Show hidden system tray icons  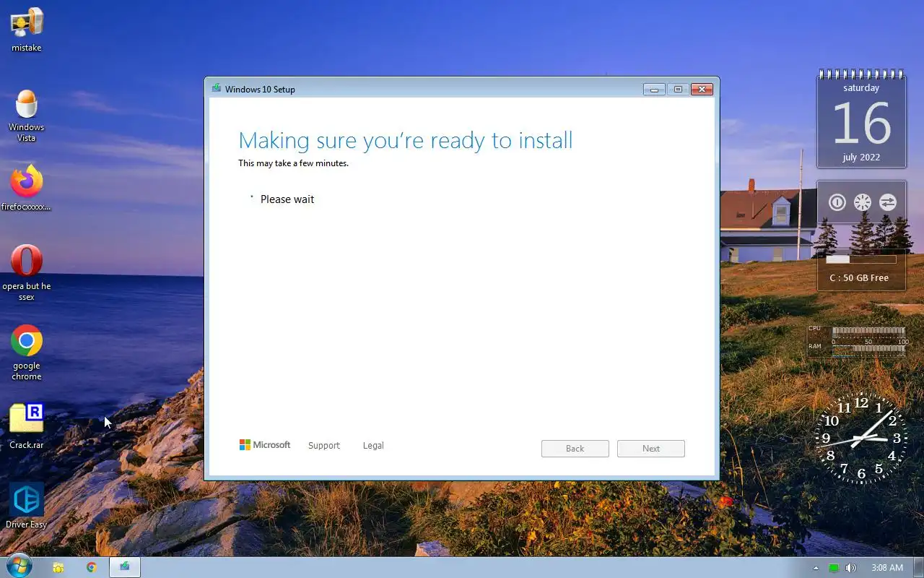(816, 568)
